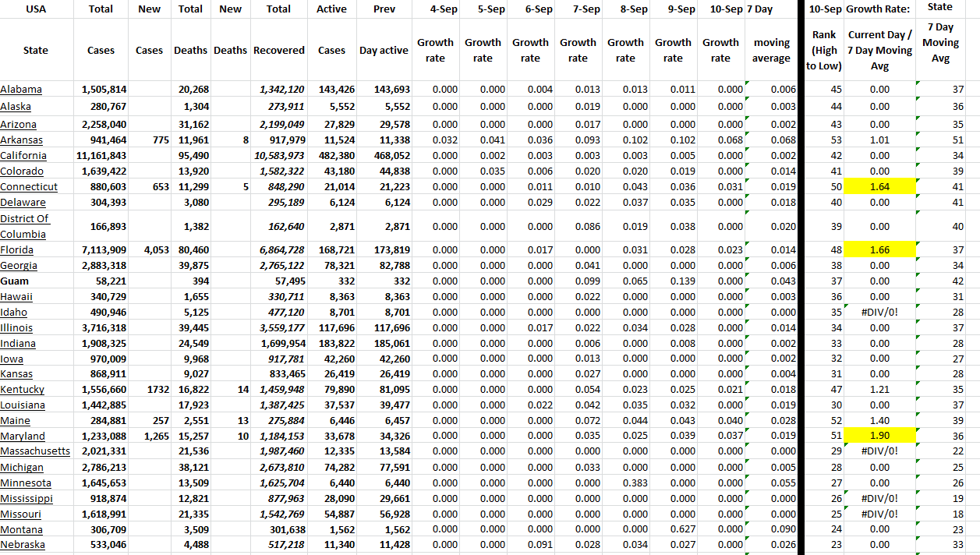Open the Kentucky state link

22,389
